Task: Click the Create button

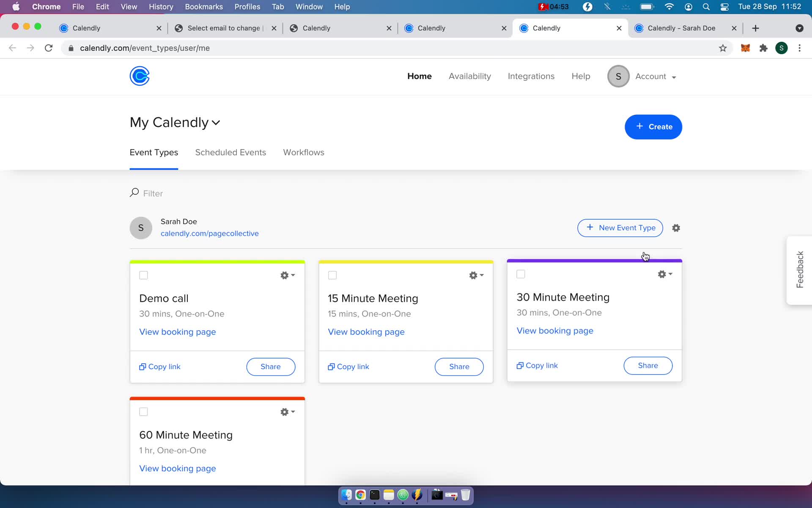Action: 653,127
